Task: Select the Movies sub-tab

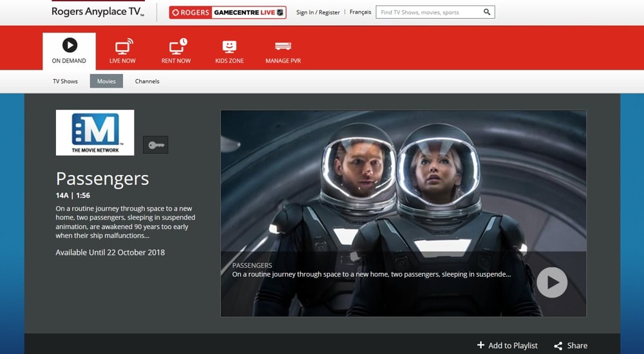Action: pyautogui.click(x=106, y=81)
